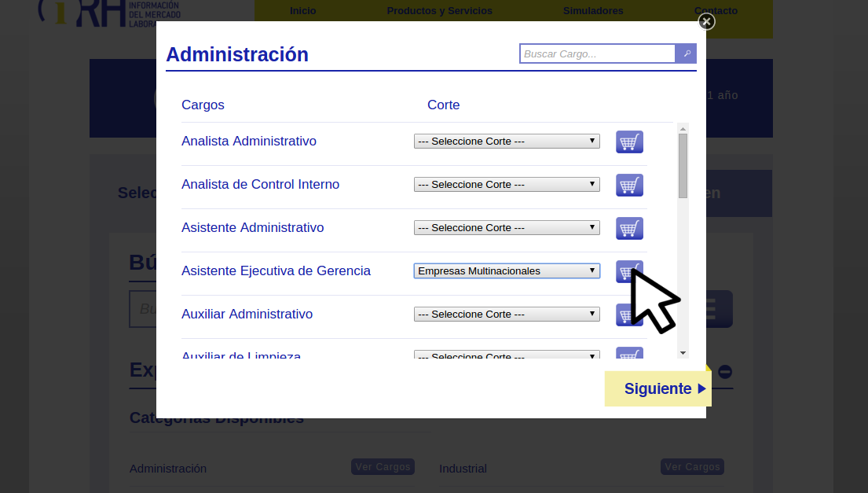Click the Siguiente button
Viewport: 868px width, 493px height.
[657, 389]
